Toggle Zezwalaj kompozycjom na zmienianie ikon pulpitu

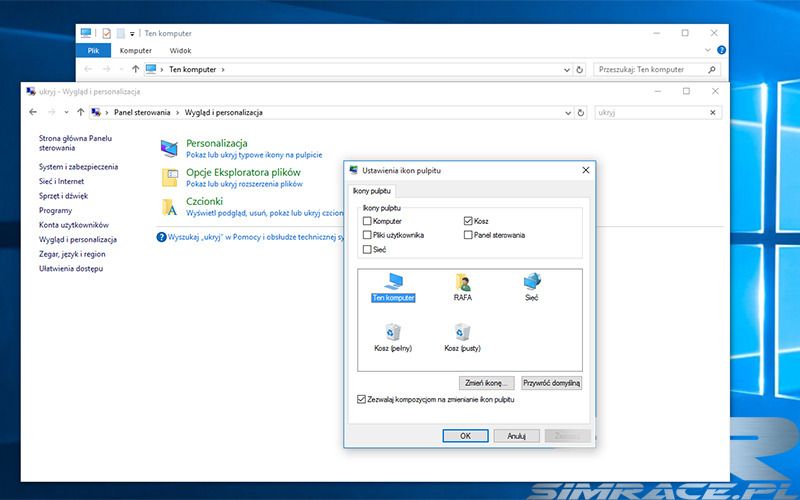click(x=362, y=399)
